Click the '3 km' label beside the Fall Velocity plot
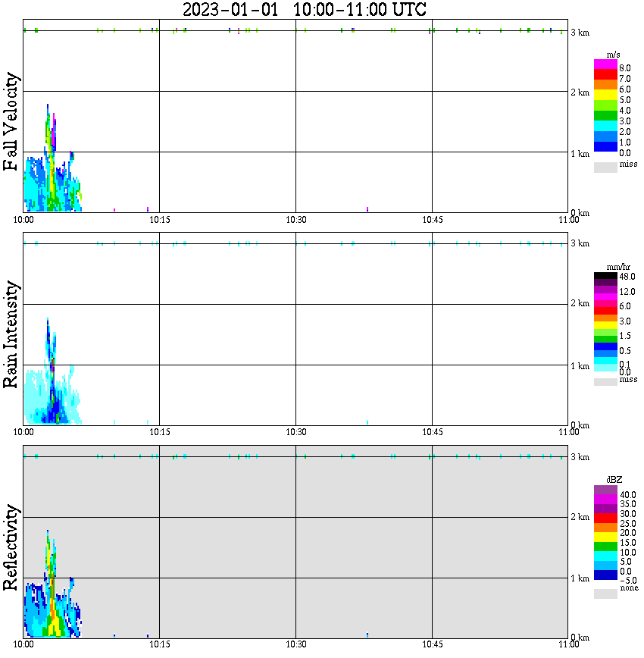This screenshot has width=644, height=658. (580, 33)
